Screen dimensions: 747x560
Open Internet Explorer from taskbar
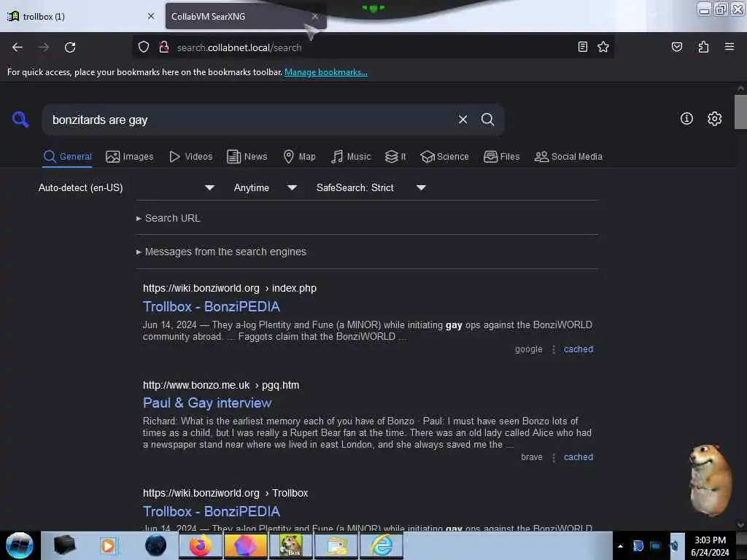[382, 545]
